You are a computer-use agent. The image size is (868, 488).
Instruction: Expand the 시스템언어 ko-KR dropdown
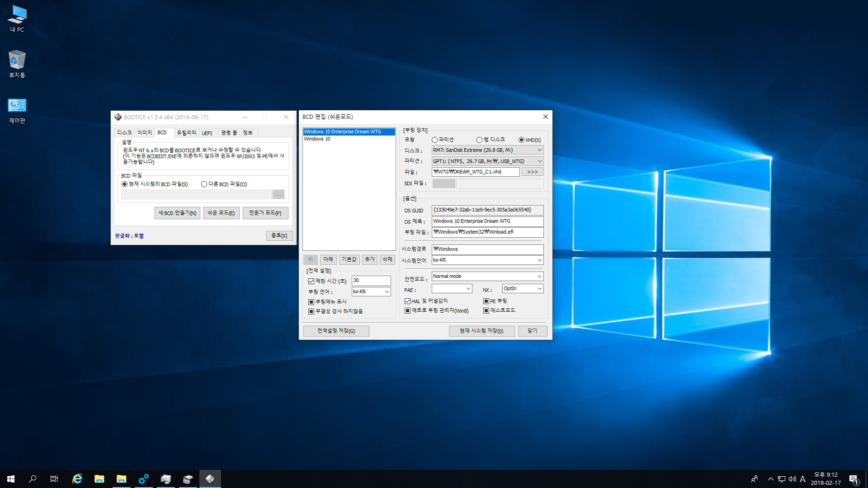[487, 260]
